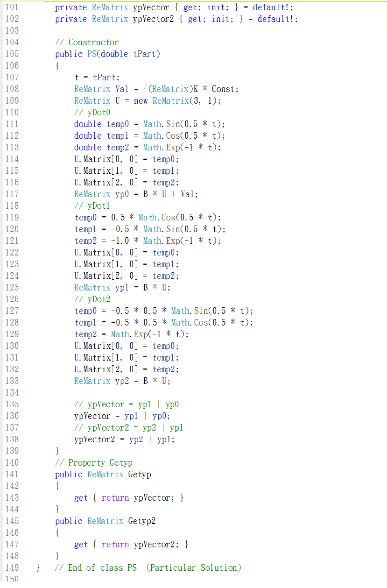Click 'ypVector2' in the line 138 assignment
This screenshot has height=588, width=387.
pos(95,439)
